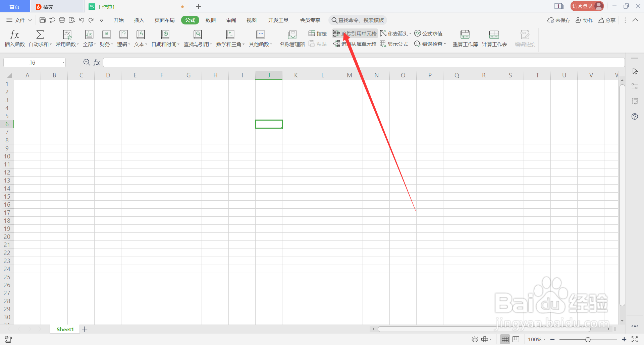Click the search commands box (查找命令)
This screenshot has height=345, width=644.
coord(358,20)
